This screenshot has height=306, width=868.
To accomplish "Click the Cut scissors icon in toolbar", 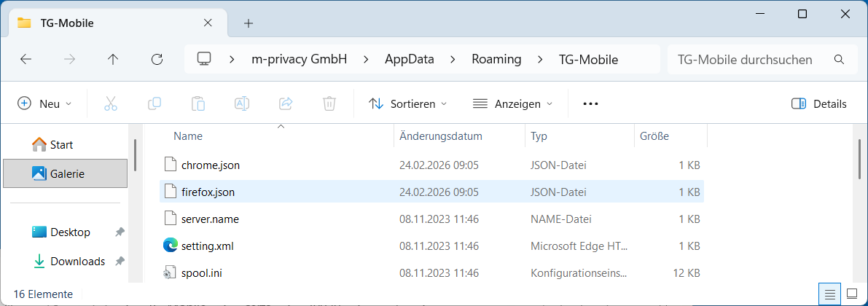I will (x=111, y=103).
